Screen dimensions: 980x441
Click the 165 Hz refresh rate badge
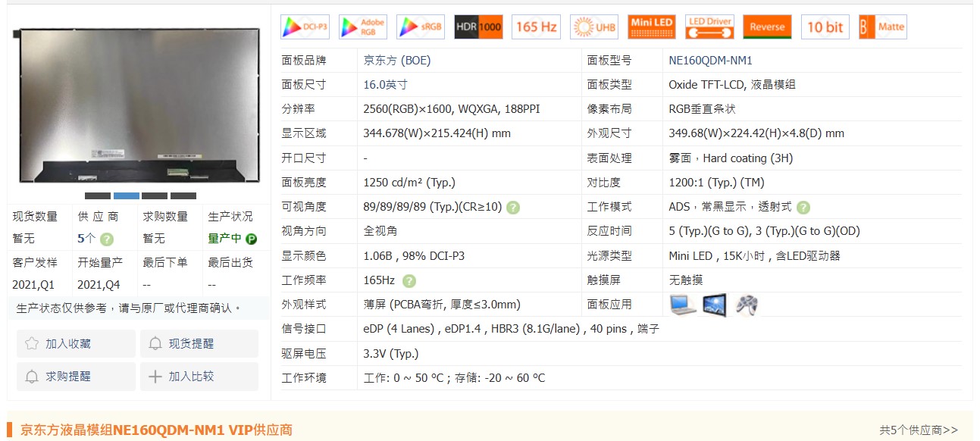pos(536,27)
